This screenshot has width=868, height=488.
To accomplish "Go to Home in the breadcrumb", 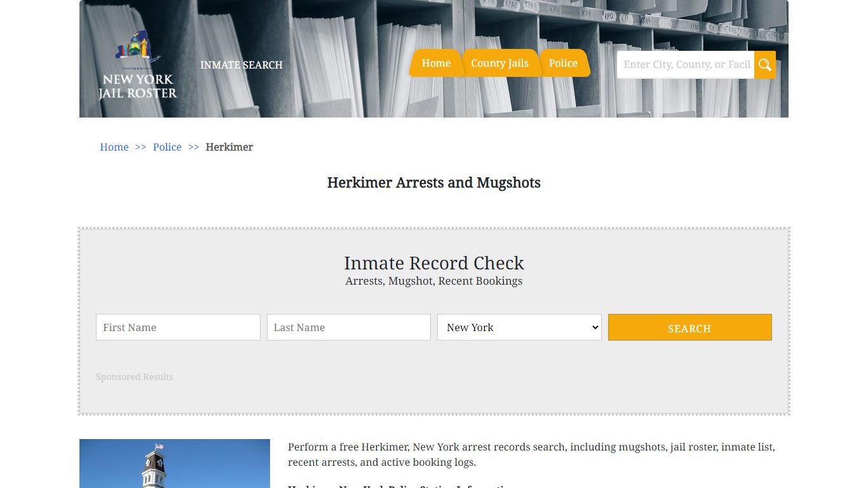I will point(114,147).
